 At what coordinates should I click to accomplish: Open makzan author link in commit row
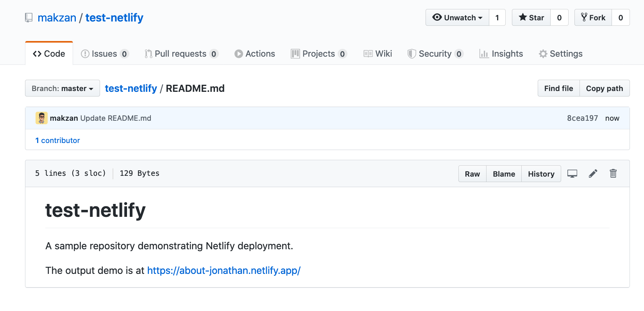(64, 118)
